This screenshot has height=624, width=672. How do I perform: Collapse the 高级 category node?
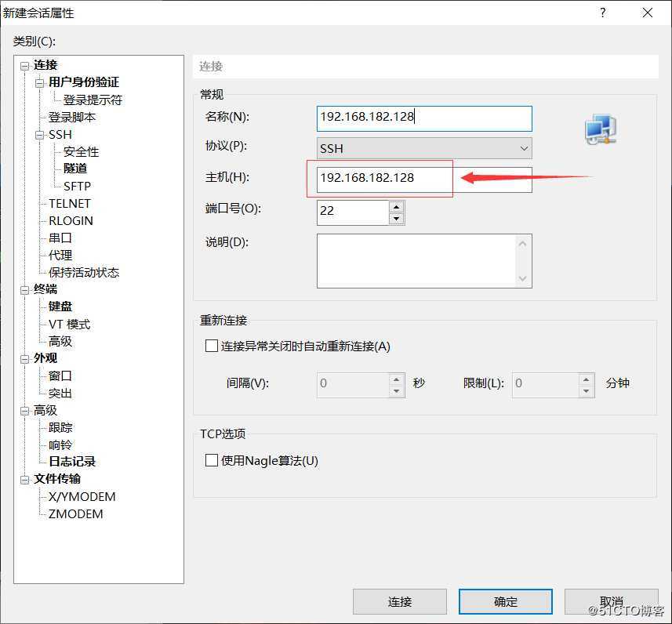pyautogui.click(x=25, y=411)
